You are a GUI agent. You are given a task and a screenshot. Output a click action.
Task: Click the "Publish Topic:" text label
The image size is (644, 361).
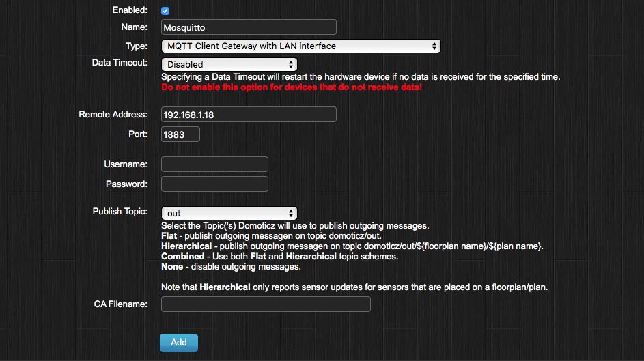120,212
